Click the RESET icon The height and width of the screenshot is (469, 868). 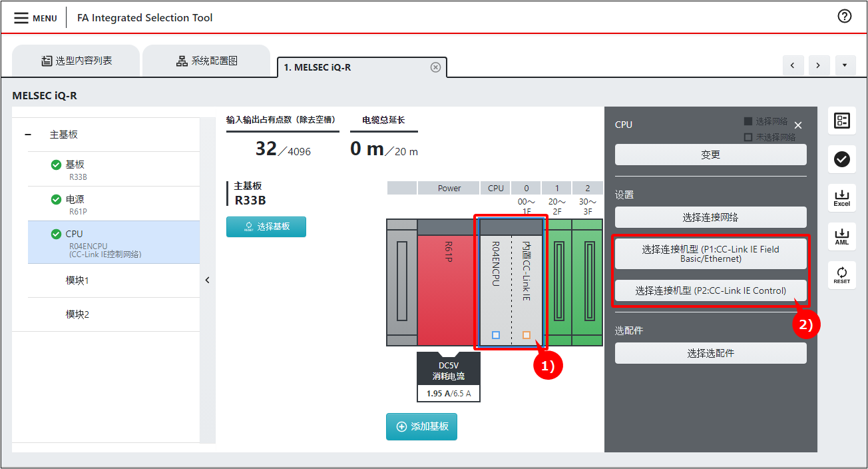(841, 274)
